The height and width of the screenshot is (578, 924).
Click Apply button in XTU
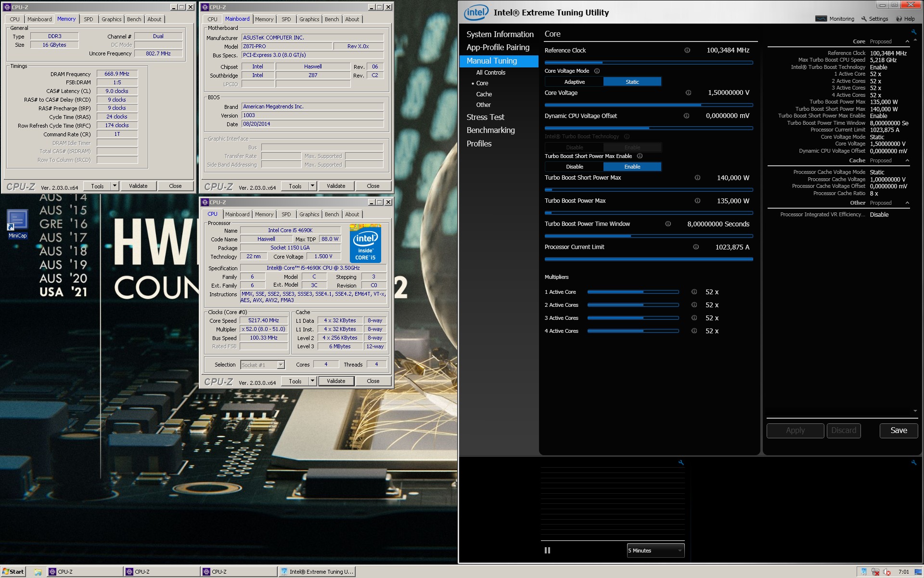tap(795, 431)
